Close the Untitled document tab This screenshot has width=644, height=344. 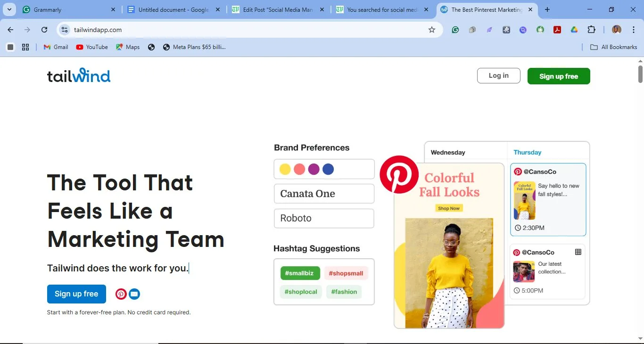click(x=217, y=9)
